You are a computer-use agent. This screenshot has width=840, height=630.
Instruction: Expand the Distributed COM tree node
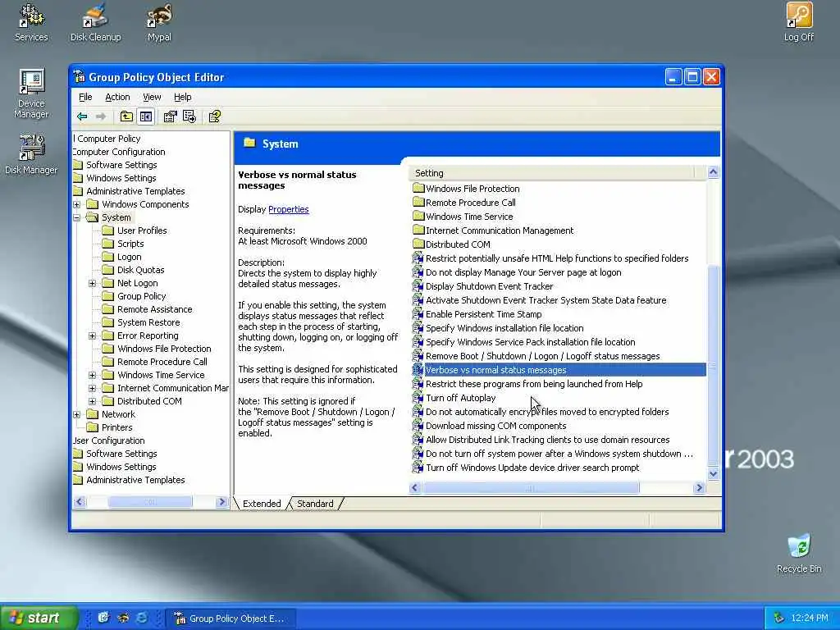(x=92, y=401)
